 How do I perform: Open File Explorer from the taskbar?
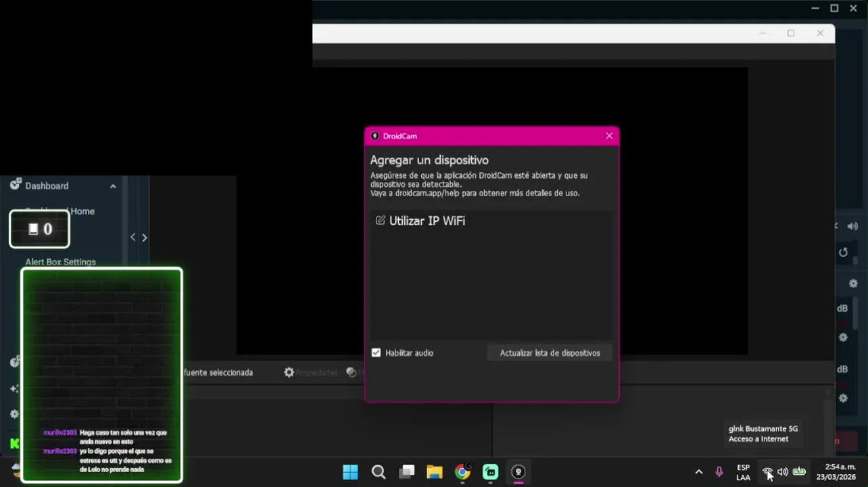click(434, 472)
